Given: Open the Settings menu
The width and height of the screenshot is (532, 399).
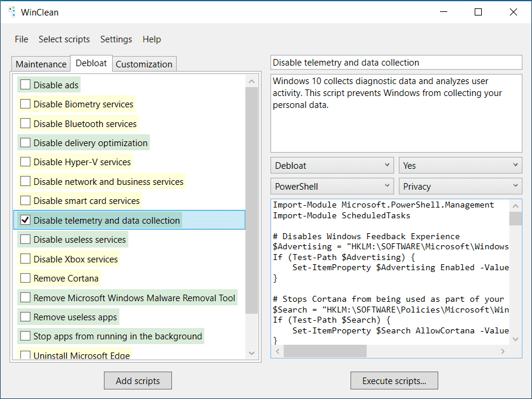Looking at the screenshot, I should point(116,39).
